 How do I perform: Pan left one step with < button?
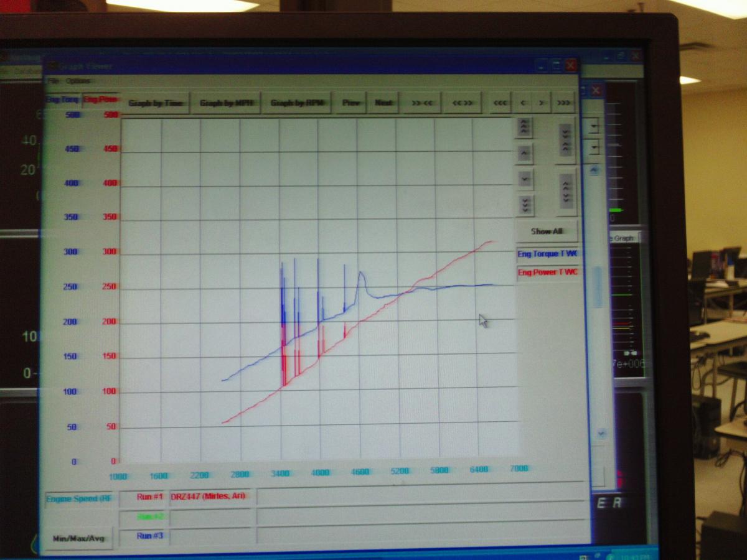click(x=523, y=103)
